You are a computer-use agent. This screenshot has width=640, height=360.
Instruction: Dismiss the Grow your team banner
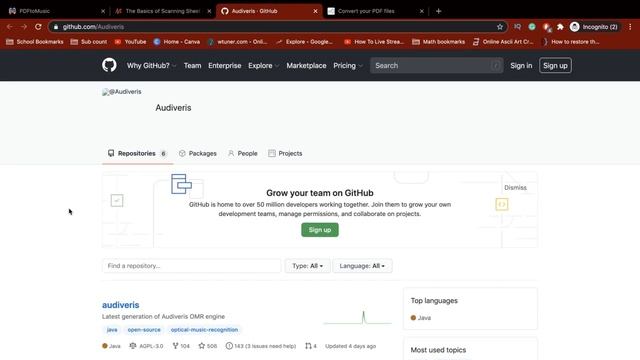click(515, 187)
